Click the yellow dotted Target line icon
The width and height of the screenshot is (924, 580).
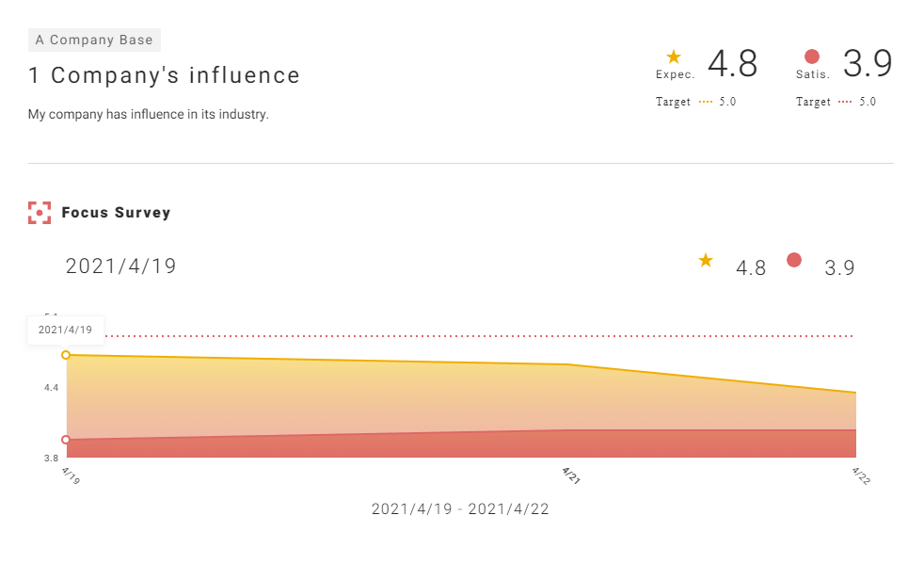[707, 102]
